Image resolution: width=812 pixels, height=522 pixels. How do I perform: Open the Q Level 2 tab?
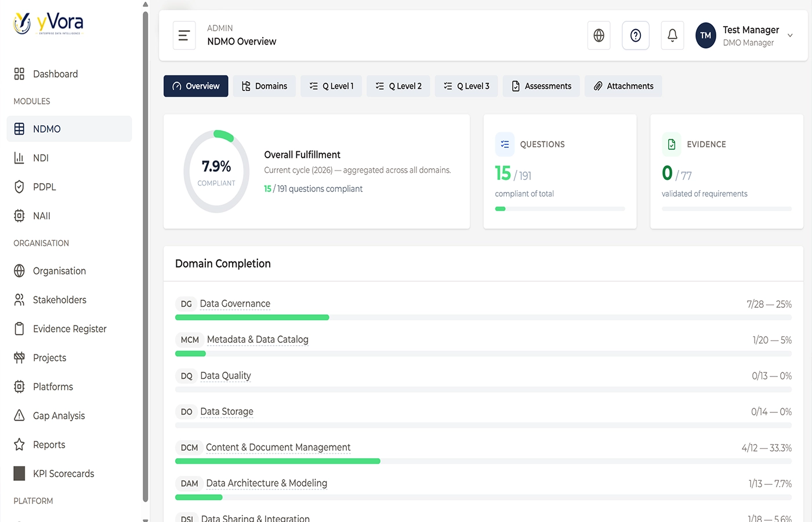click(398, 86)
